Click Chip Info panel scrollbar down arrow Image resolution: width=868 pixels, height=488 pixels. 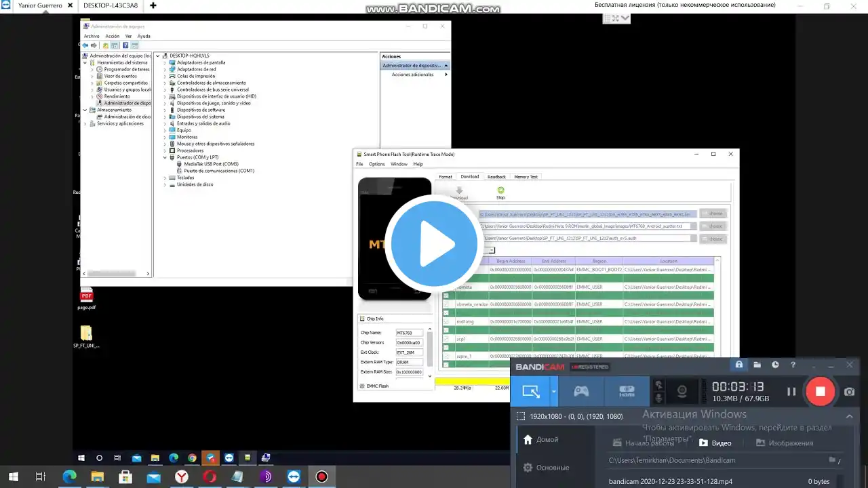point(430,375)
